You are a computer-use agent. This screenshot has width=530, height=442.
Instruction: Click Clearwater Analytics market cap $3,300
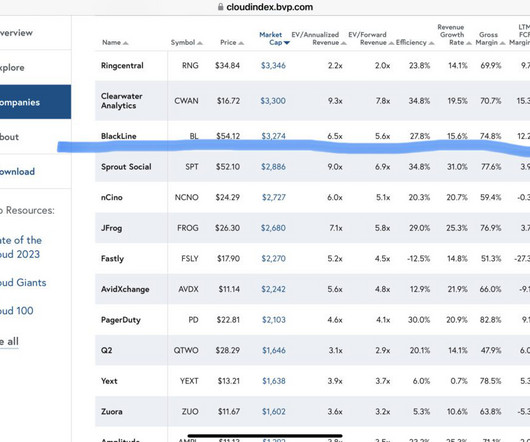point(273,101)
